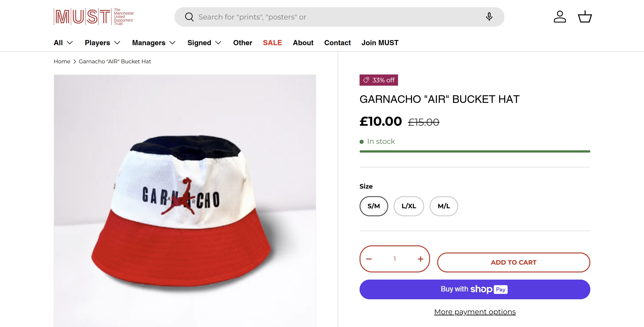
Task: Click the search magnifier icon
Action: point(189,17)
